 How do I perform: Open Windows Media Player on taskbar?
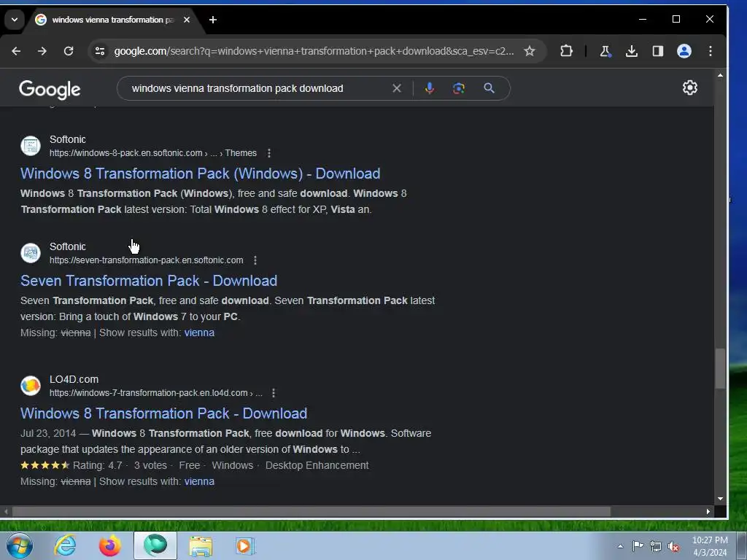[x=245, y=545]
